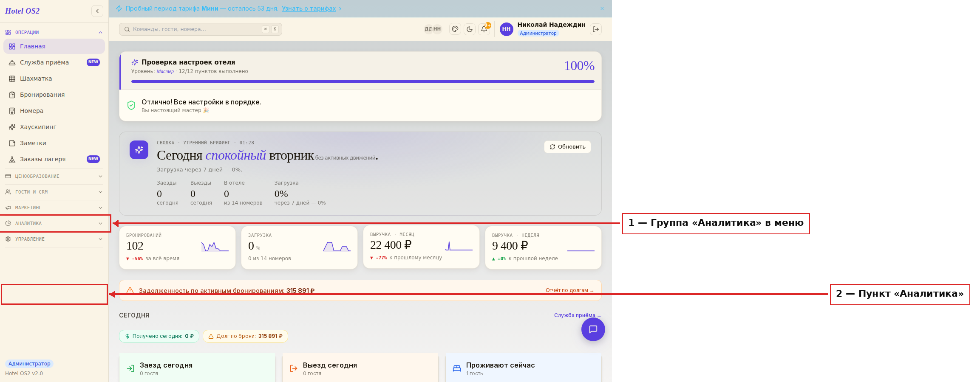Click В отеле 0 из 14 номеров
Viewport: 980px width, 382px height.
[243, 193]
